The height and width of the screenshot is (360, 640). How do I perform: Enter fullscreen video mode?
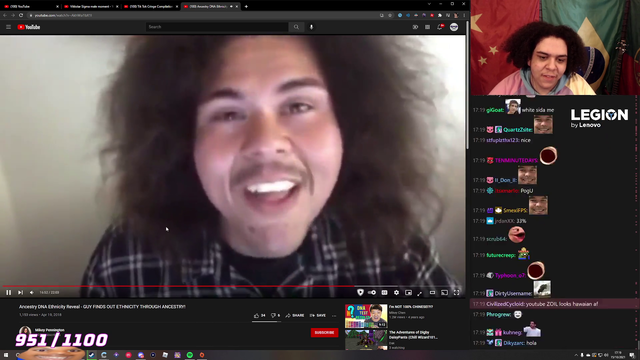coord(456,292)
